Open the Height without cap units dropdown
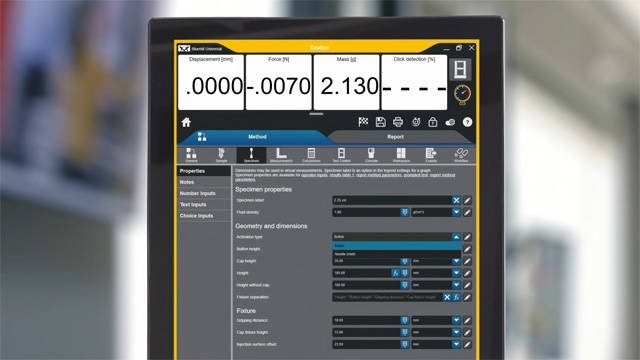Image resolution: width=640 pixels, height=360 pixels. (x=456, y=285)
